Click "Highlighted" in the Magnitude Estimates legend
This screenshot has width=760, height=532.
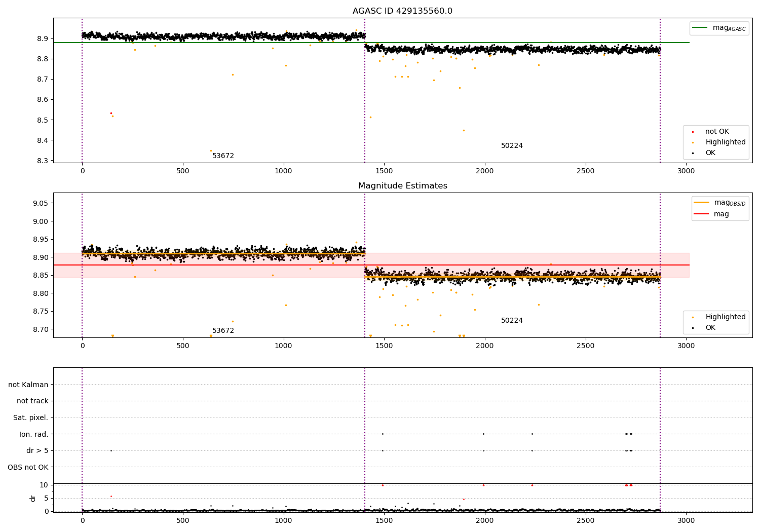(725, 317)
